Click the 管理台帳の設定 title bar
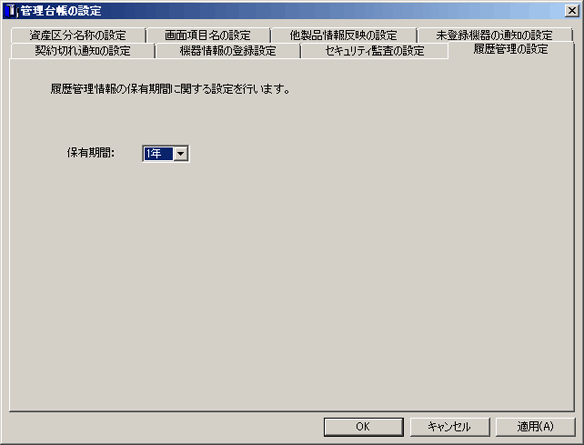 coord(291,11)
